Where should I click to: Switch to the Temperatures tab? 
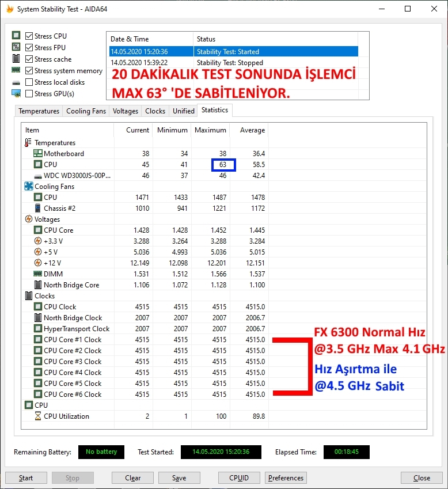pos(39,111)
